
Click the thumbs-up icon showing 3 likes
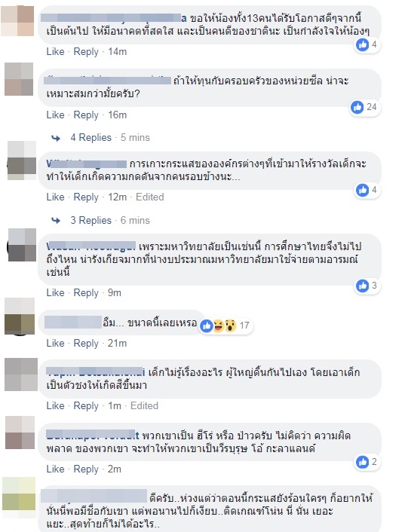click(x=362, y=286)
